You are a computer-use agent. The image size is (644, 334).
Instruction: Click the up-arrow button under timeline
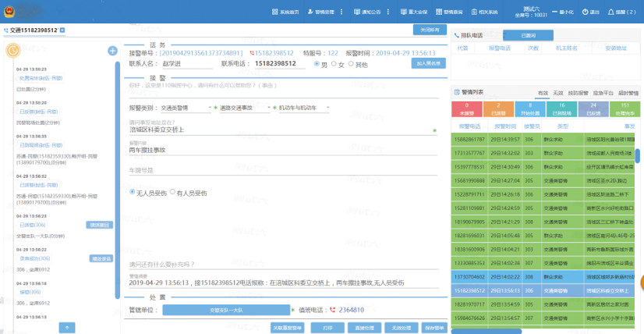pyautogui.click(x=66, y=328)
